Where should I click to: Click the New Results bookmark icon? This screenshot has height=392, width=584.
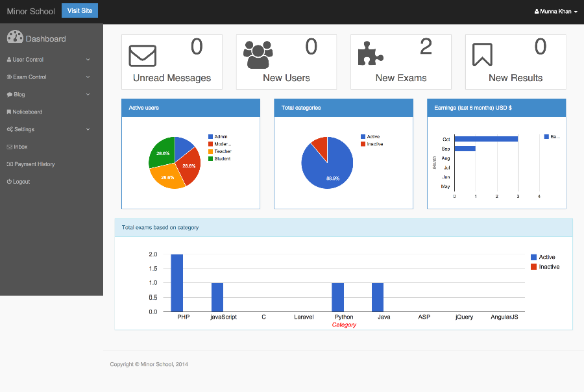pos(482,55)
